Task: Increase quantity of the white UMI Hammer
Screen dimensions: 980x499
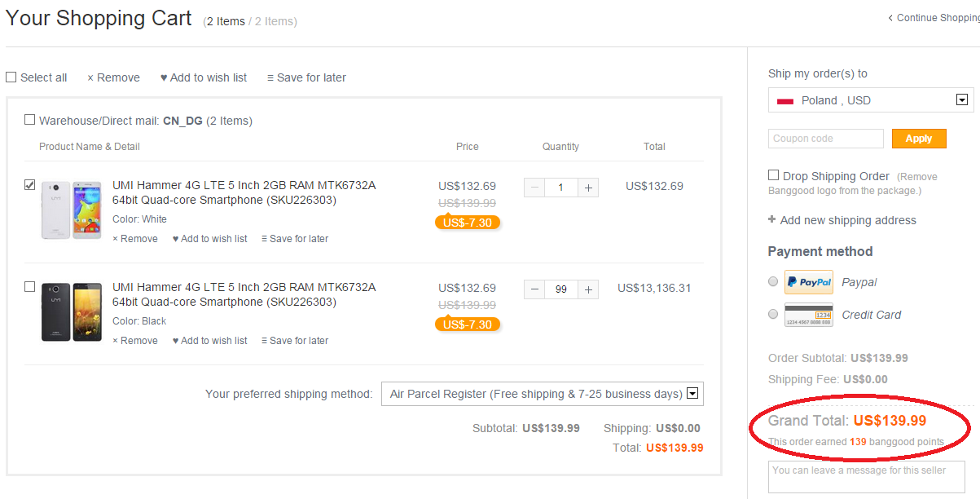Action: [x=589, y=188]
